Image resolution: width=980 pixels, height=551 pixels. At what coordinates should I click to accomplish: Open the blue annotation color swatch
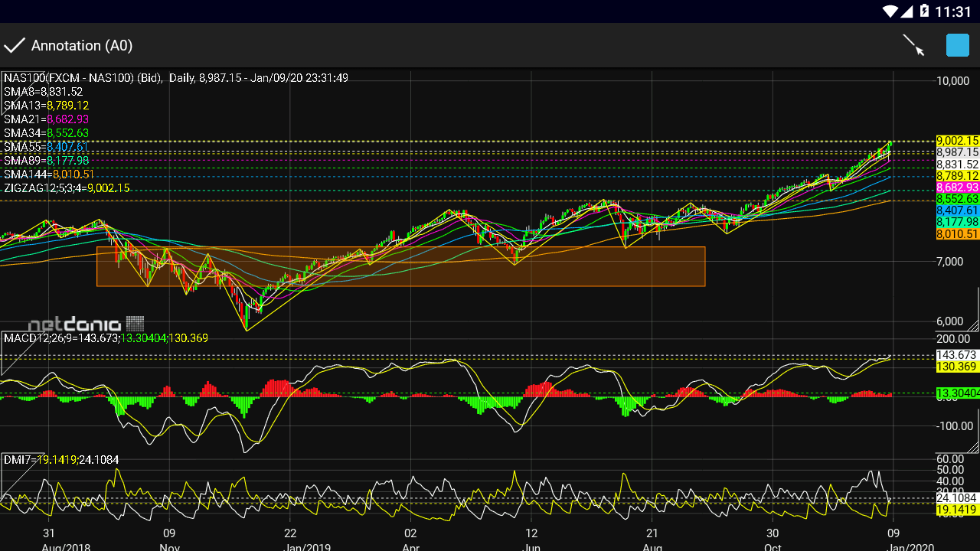coord(958,45)
